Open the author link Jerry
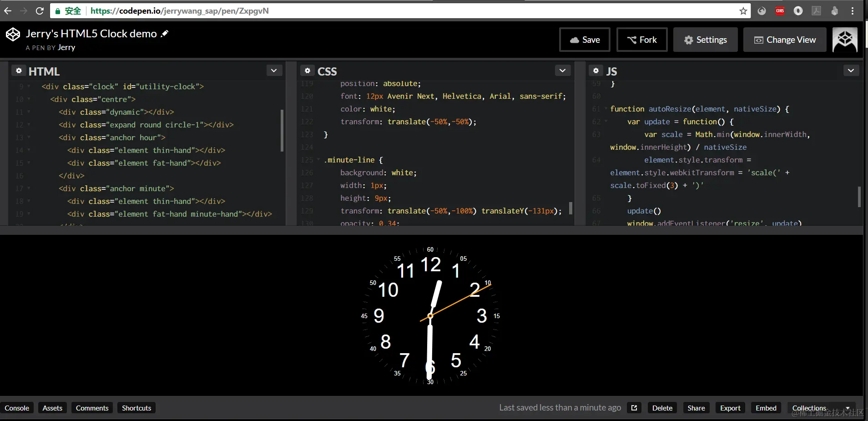868x421 pixels. tap(67, 47)
